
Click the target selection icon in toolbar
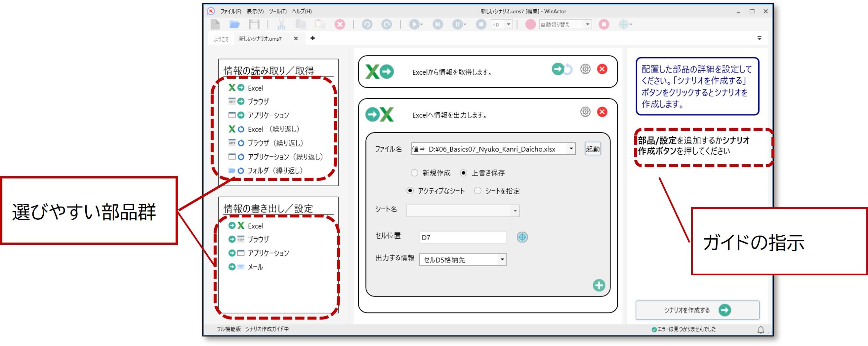624,24
